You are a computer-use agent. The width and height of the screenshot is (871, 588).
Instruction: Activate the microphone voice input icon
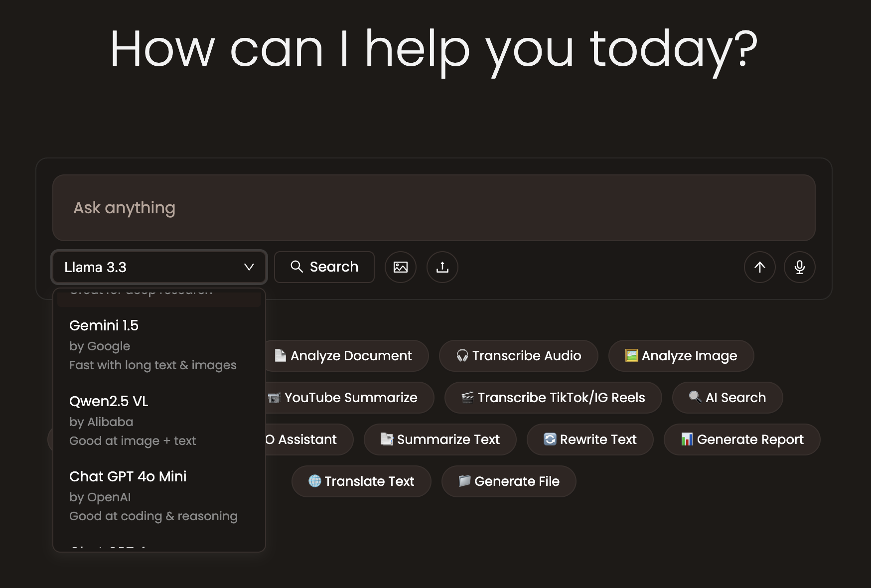[x=799, y=267]
